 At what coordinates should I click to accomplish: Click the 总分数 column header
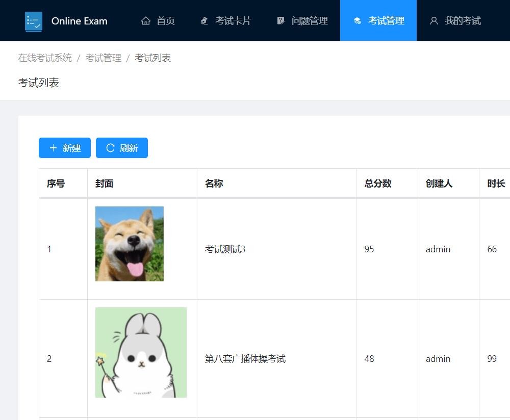(378, 183)
